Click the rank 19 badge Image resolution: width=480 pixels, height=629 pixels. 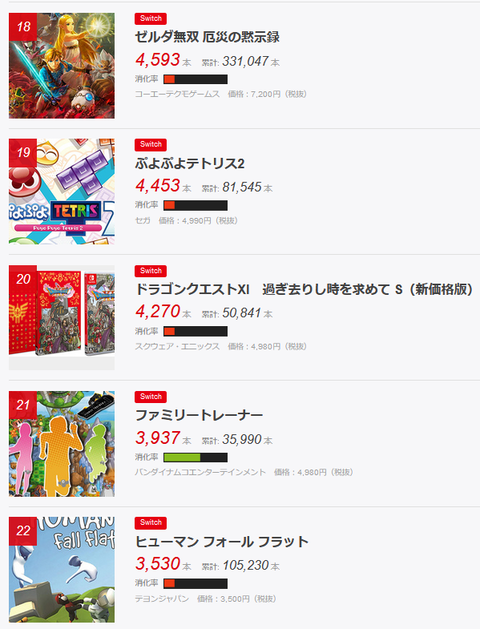pos(23,153)
